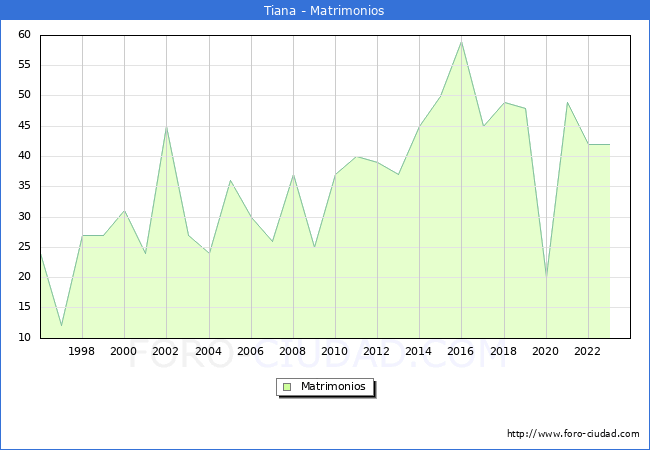This screenshot has width=650, height=450.
Task: Click the y-axis label 25
Action: [24, 247]
